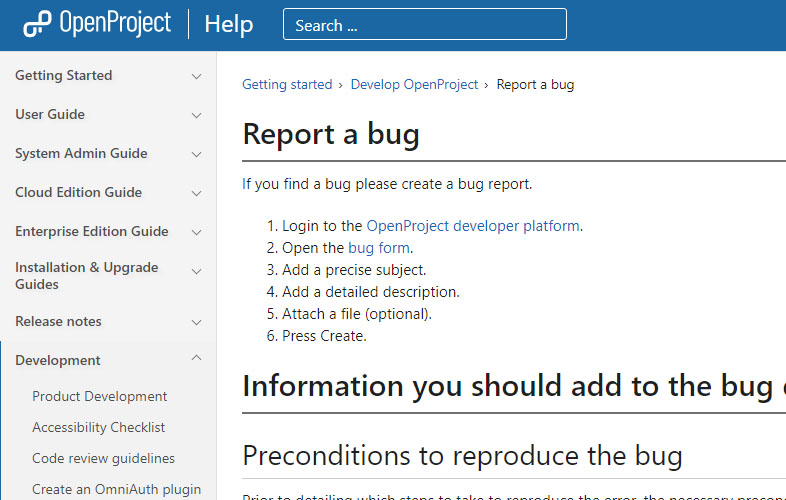
Task: Expand the Cloud Edition Guide chevron
Action: pos(196,193)
